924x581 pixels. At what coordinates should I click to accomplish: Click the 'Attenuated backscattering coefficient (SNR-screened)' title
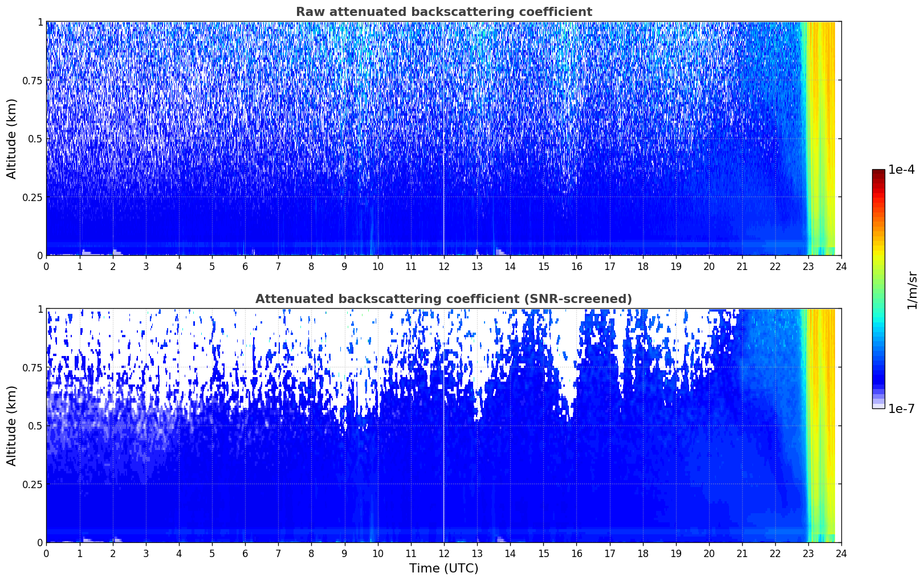(443, 299)
